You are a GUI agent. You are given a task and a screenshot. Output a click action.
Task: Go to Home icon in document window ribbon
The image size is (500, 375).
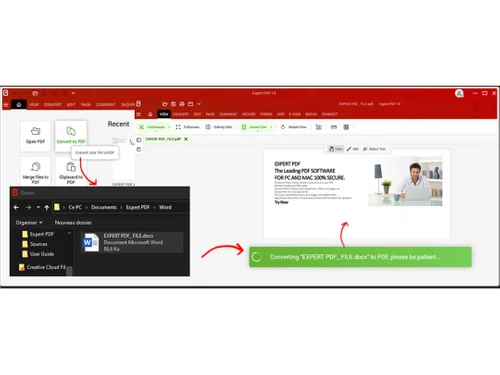click(x=150, y=114)
